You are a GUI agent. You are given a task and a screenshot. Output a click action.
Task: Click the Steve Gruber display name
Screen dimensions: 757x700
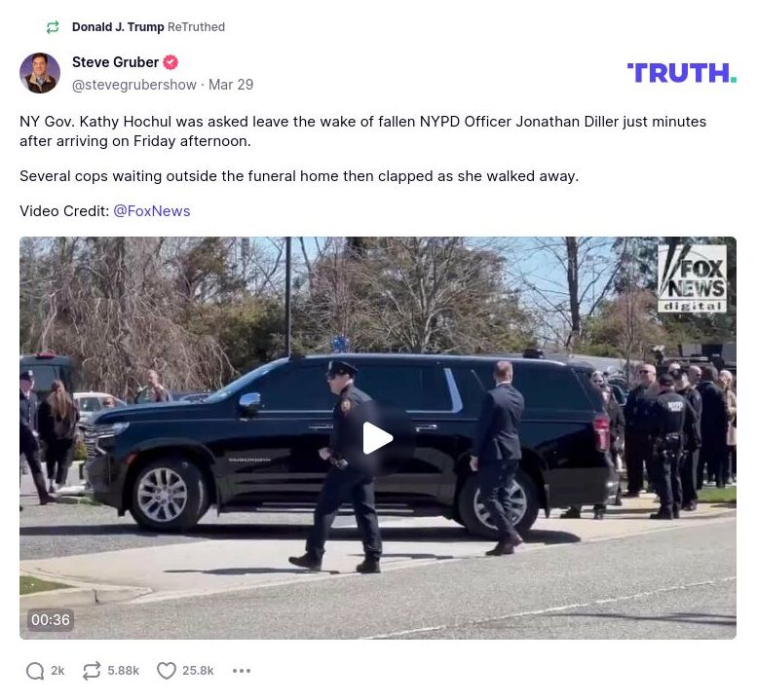click(115, 62)
